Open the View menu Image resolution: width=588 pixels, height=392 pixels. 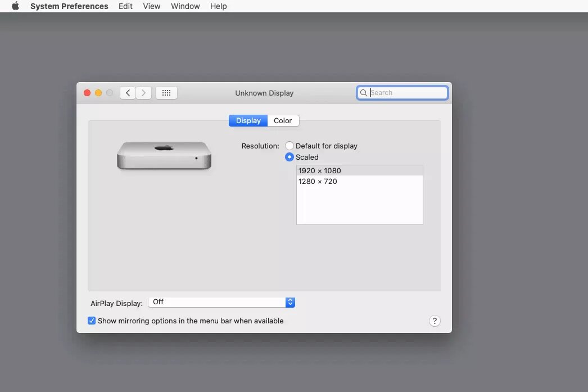(x=152, y=6)
